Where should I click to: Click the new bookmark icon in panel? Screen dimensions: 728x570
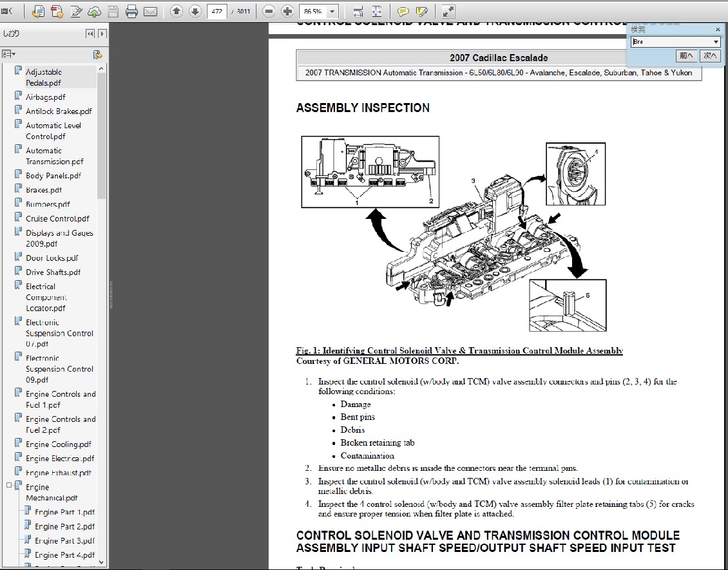(97, 55)
